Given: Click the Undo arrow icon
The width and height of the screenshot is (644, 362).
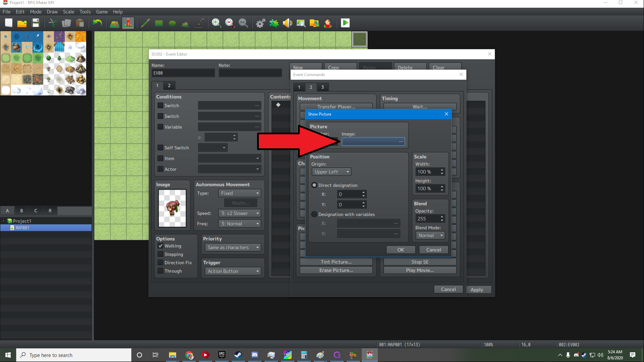Looking at the screenshot, I should [x=97, y=23].
